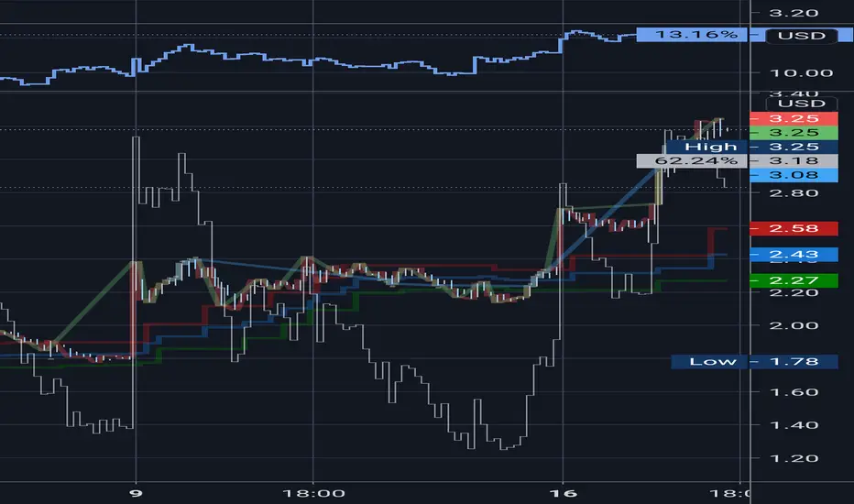Click the date label 16 on time axis
The height and width of the screenshot is (504, 854).
point(563,494)
